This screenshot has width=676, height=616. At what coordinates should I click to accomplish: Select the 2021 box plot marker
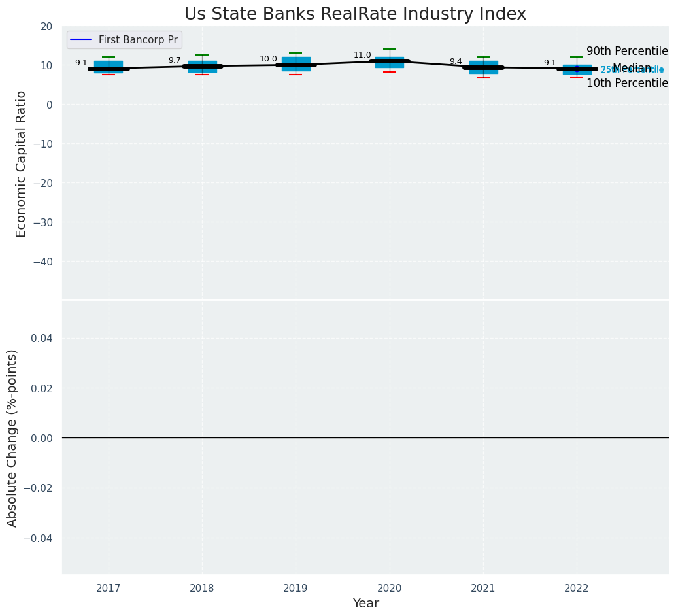click(483, 67)
